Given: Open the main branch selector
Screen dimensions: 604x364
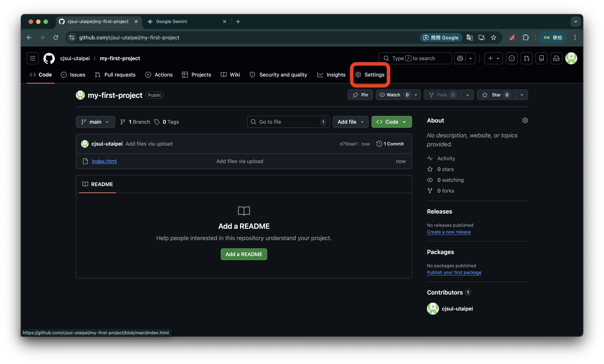Looking at the screenshot, I should point(95,122).
